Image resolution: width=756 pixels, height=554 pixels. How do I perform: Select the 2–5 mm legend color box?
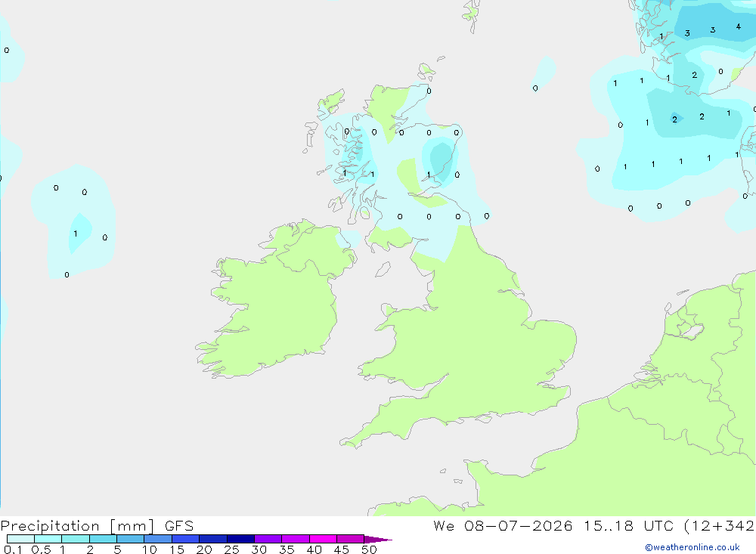[x=103, y=539]
